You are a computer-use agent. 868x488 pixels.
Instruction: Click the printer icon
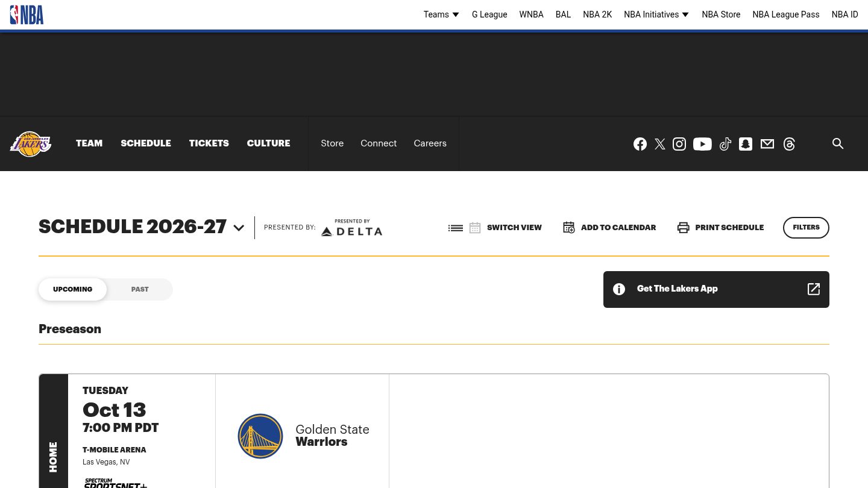tap(684, 228)
